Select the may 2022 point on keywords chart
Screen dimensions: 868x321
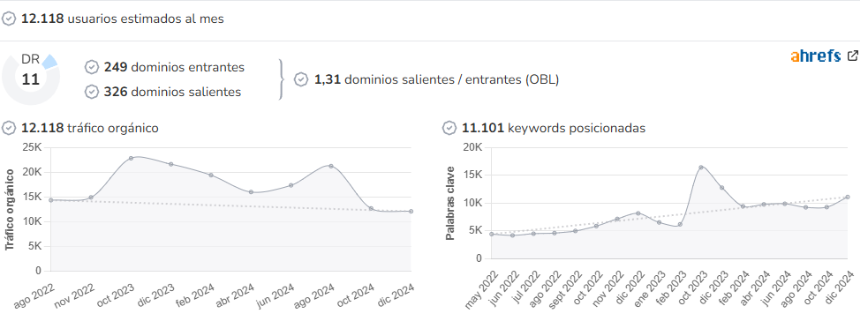[492, 235]
